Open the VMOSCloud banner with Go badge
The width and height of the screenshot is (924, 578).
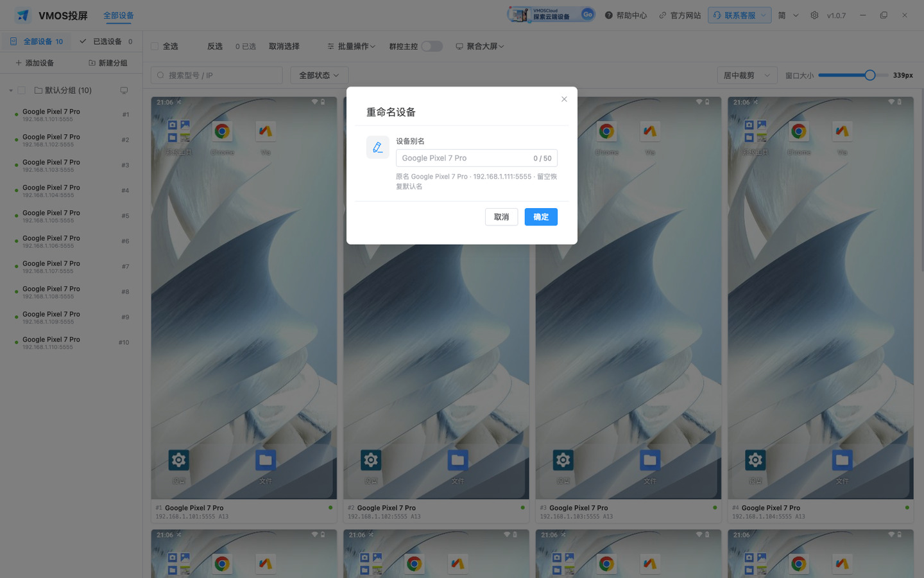551,15
